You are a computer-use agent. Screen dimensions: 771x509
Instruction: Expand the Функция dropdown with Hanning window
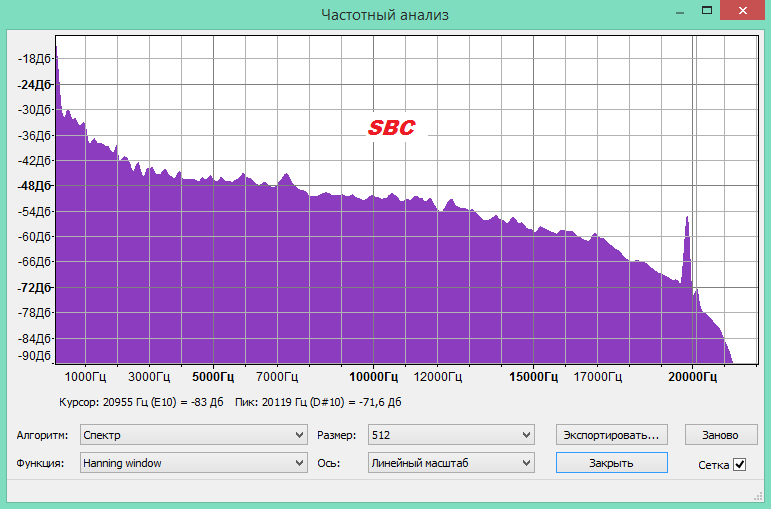[x=194, y=463]
